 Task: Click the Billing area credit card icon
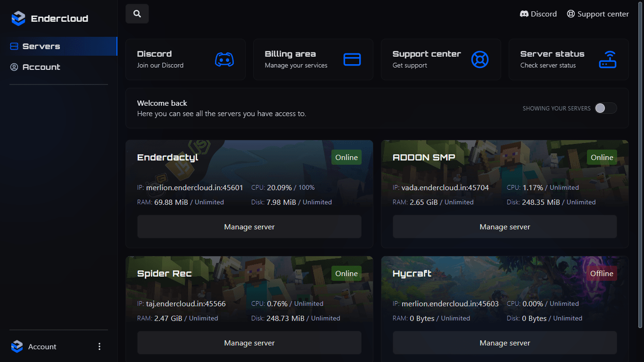pos(352,59)
